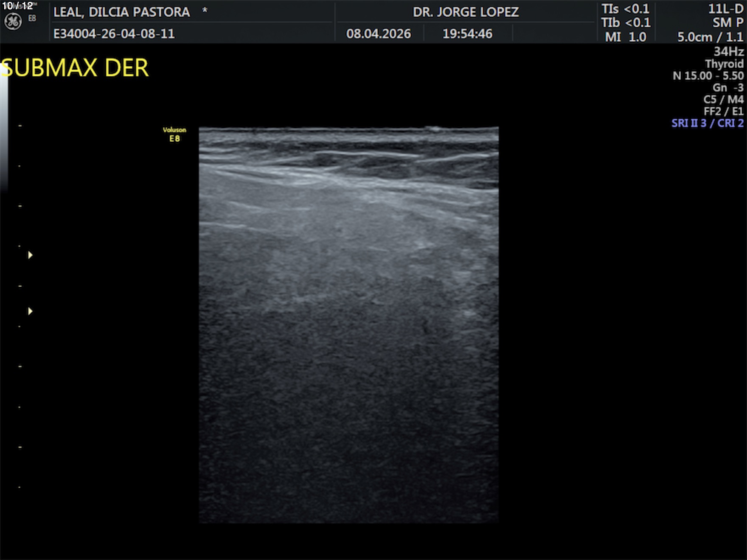The width and height of the screenshot is (747, 560).
Task: Click the lower focal zone triangle marker
Action: pyautogui.click(x=30, y=311)
